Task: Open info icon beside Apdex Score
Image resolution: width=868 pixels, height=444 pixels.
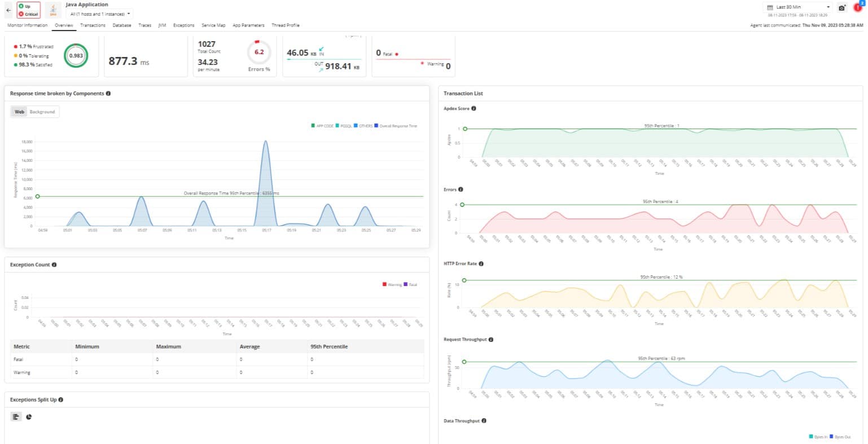Action: [474, 108]
